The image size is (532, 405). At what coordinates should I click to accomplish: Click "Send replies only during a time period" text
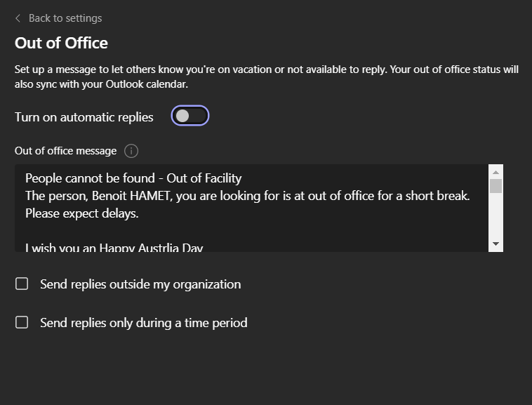144,323
